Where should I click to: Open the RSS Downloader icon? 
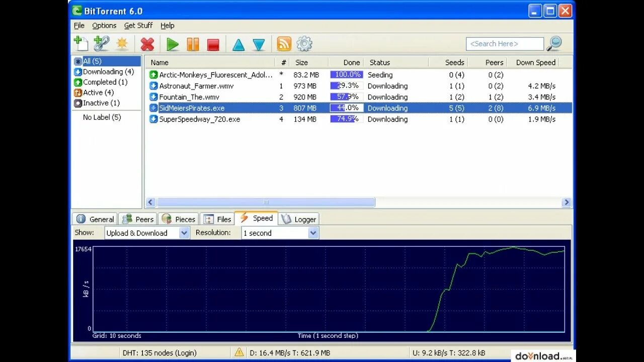pyautogui.click(x=284, y=44)
